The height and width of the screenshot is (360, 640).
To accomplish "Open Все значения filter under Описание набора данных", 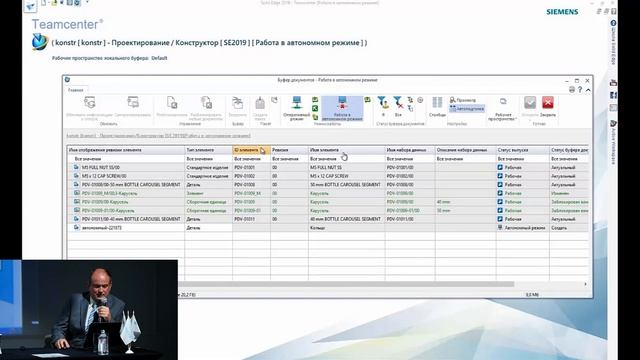I will tap(466, 159).
